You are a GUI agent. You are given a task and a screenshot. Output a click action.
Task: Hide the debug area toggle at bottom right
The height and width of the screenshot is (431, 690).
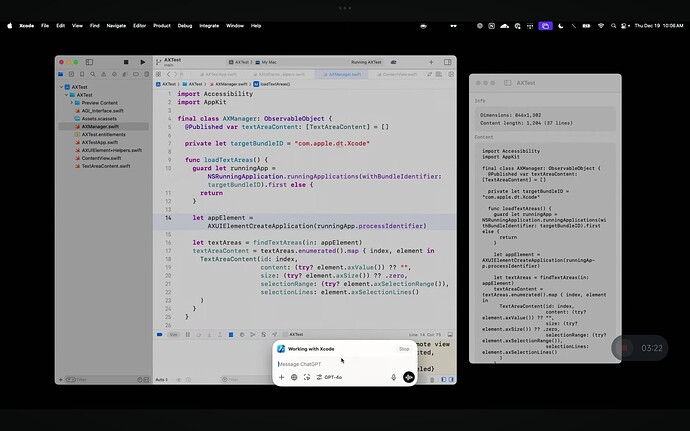[450, 335]
